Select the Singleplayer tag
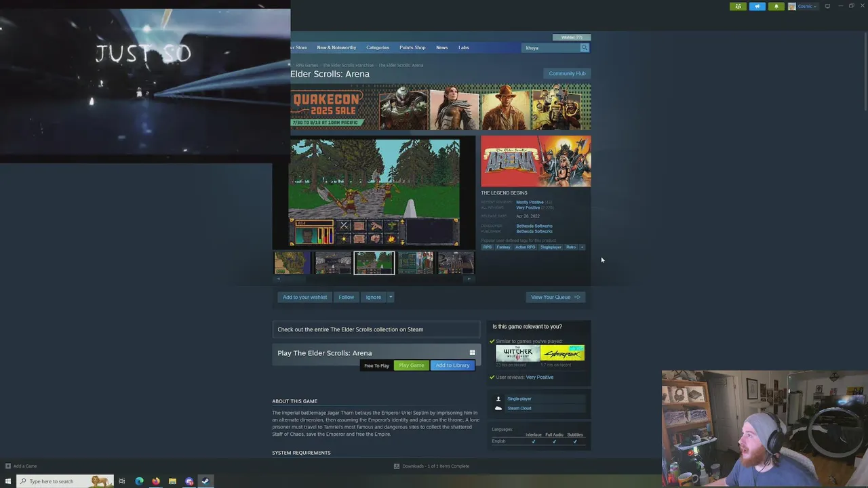Image resolution: width=868 pixels, height=488 pixels. [x=551, y=247]
